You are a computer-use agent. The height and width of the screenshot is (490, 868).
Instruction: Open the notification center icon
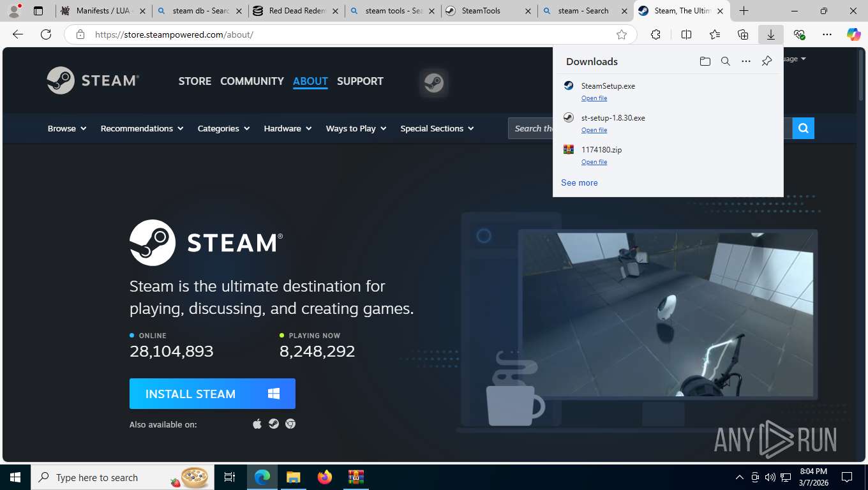pyautogui.click(x=847, y=477)
